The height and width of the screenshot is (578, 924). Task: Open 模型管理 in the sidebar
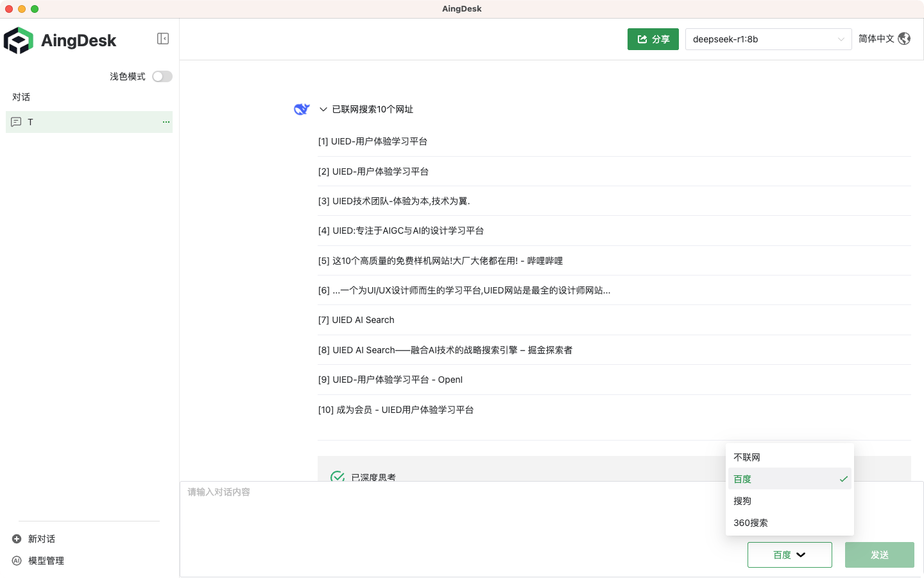click(46, 561)
